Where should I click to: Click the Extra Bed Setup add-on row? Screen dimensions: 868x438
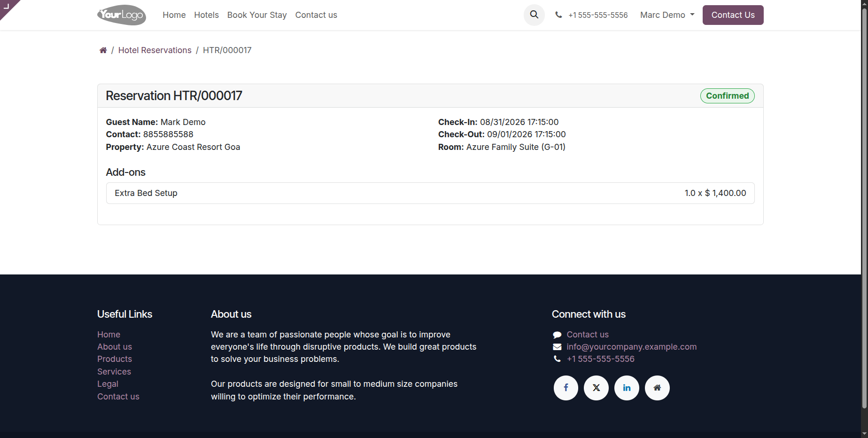[430, 193]
